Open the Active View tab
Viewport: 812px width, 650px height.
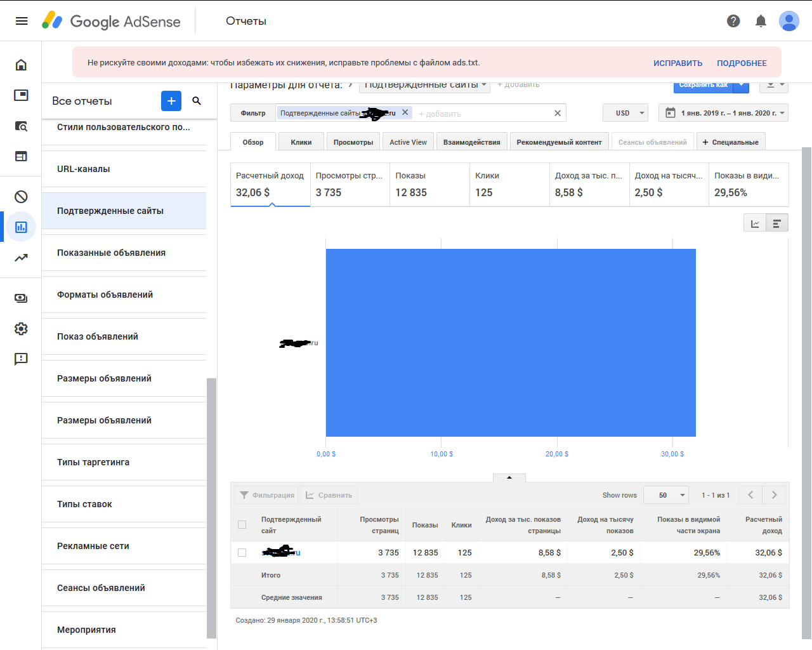coord(408,142)
